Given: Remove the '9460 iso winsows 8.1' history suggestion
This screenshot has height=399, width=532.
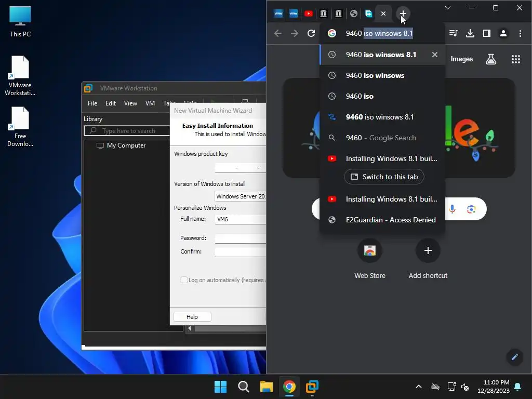Looking at the screenshot, I should tap(435, 55).
